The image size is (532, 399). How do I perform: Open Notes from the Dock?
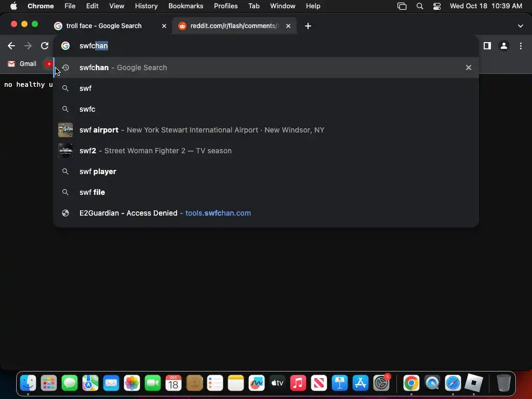236,383
